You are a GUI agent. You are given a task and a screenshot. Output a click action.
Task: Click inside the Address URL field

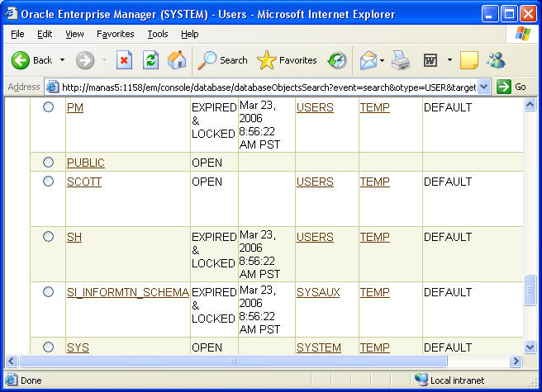[x=264, y=87]
